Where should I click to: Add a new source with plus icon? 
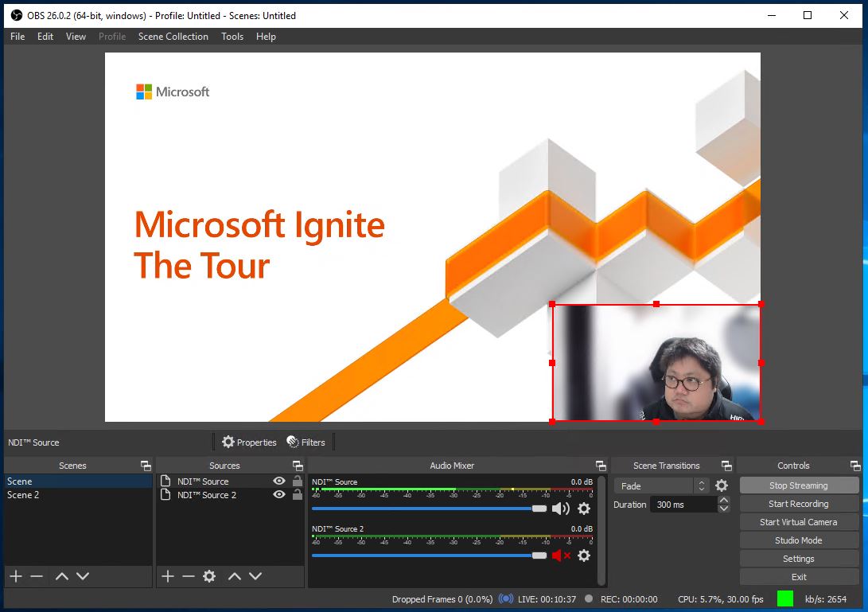click(168, 576)
